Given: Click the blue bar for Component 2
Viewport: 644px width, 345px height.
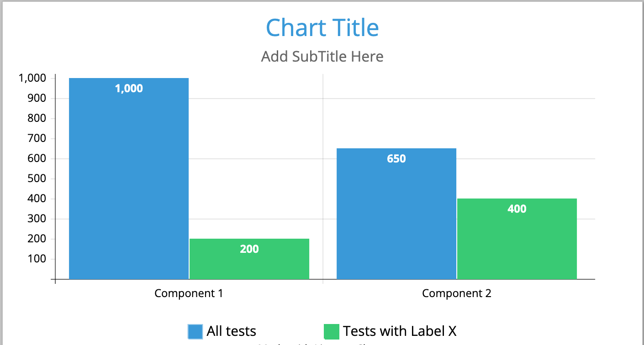Looking at the screenshot, I should click(x=396, y=214).
